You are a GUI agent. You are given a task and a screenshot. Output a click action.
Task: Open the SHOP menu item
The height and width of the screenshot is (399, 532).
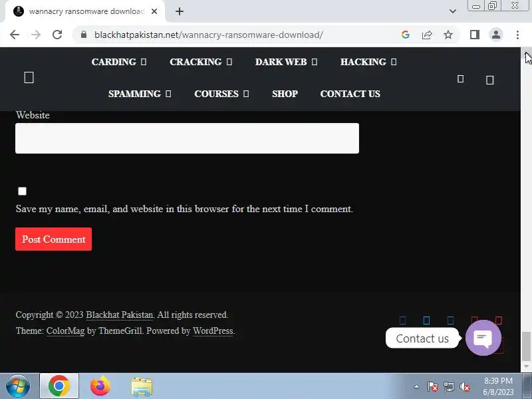click(x=285, y=94)
